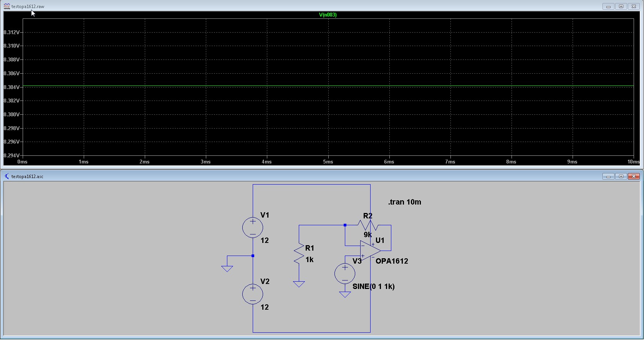
Task: Close the testopa1612.raw waveform window
Action: click(634, 6)
